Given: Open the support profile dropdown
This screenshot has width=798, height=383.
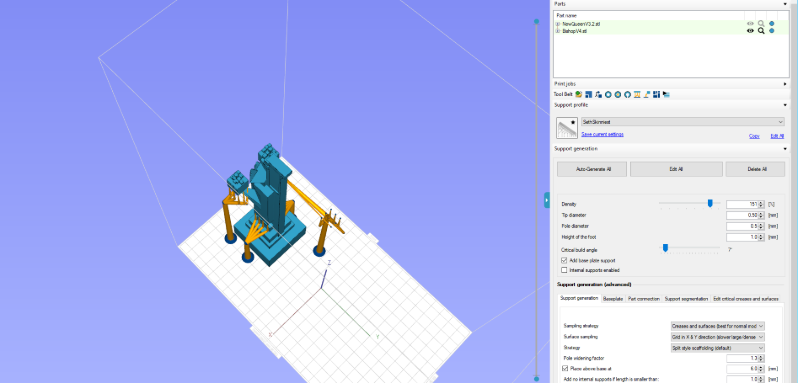Looking at the screenshot, I should coord(683,122).
